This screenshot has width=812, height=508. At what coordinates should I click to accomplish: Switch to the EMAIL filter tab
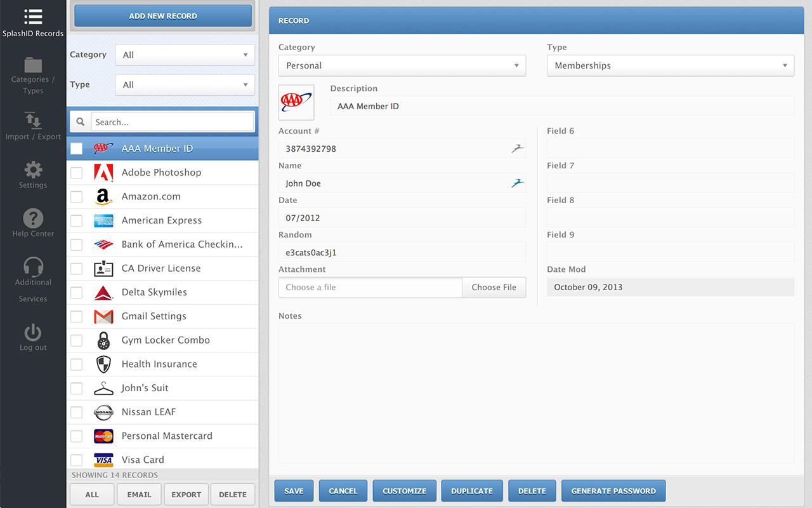[x=139, y=494]
